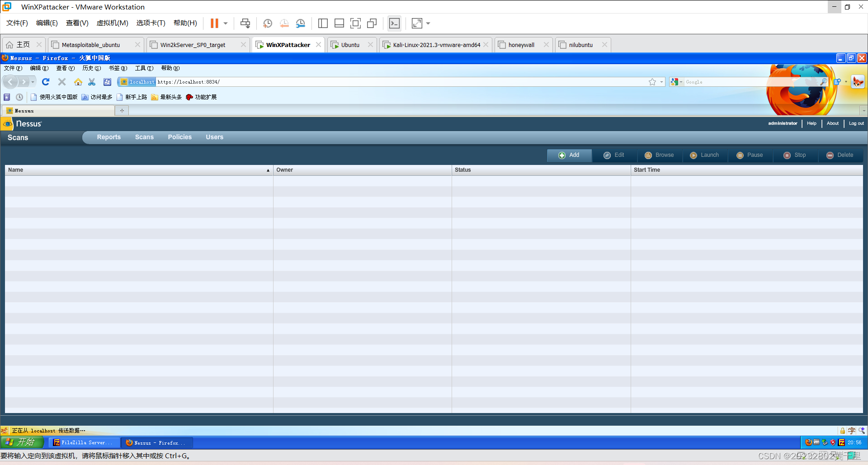Open search engine selector dropdown

coord(676,82)
